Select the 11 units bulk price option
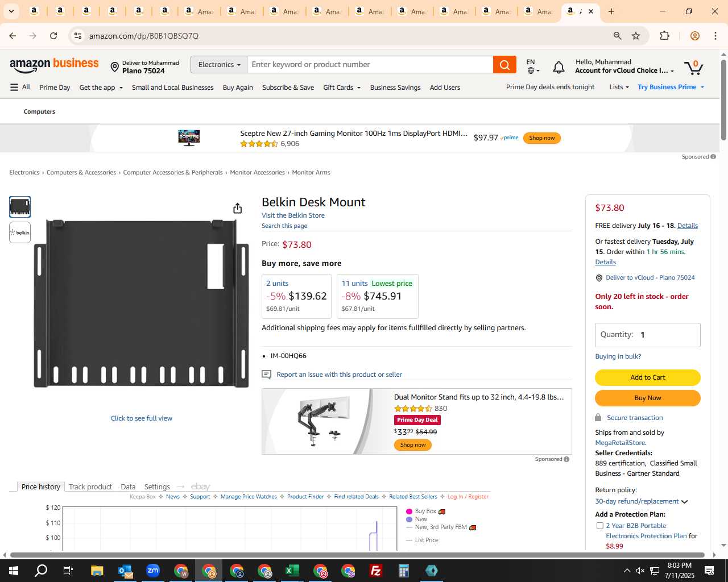The image size is (728, 582). pyautogui.click(x=378, y=296)
